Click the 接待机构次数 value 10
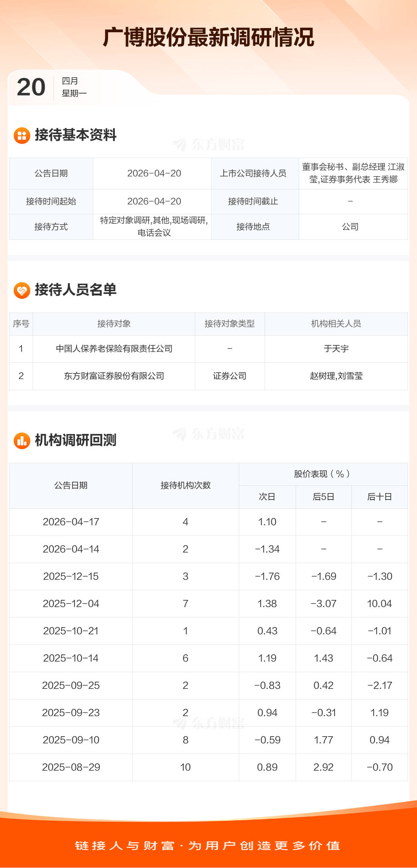 tap(185, 767)
